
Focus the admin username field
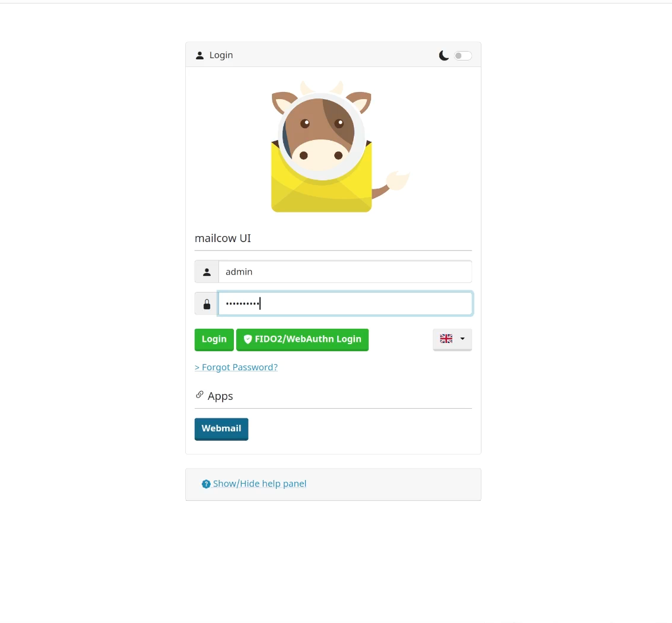point(345,272)
